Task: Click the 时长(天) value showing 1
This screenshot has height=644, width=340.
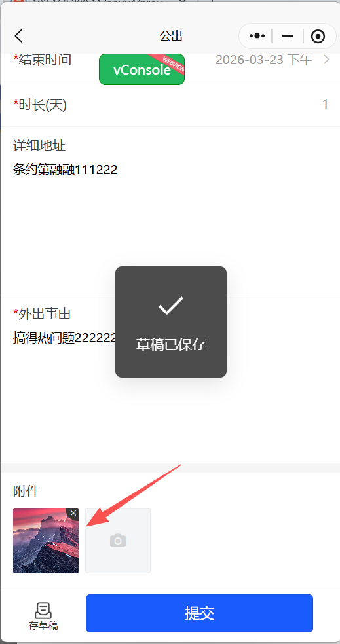Action: [x=325, y=105]
